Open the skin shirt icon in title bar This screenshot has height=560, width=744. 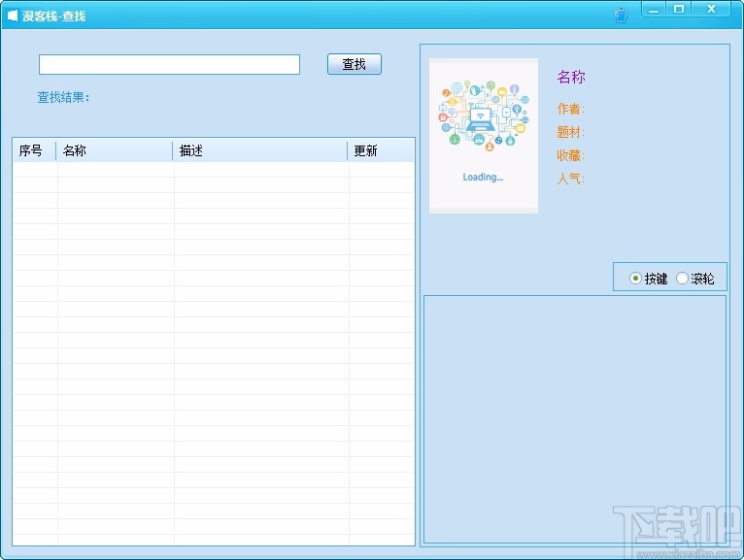point(621,16)
